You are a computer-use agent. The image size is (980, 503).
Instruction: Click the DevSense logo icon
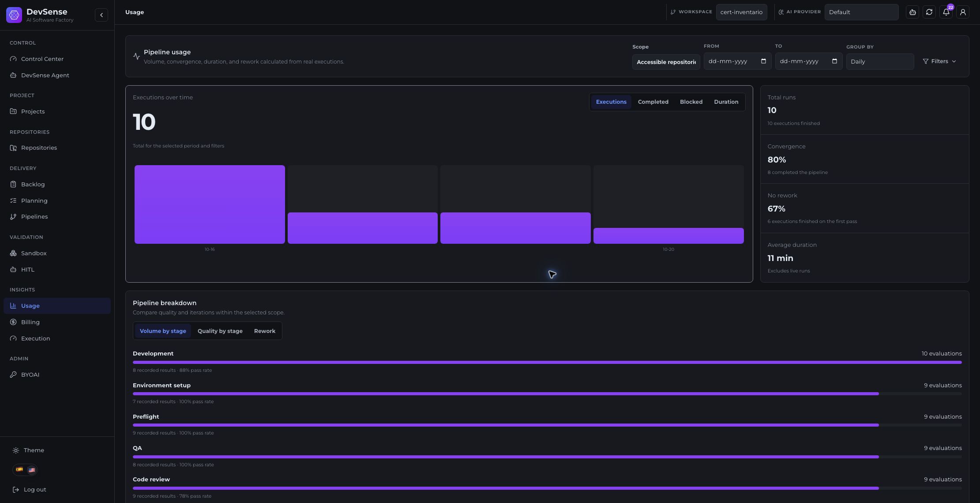pos(14,15)
